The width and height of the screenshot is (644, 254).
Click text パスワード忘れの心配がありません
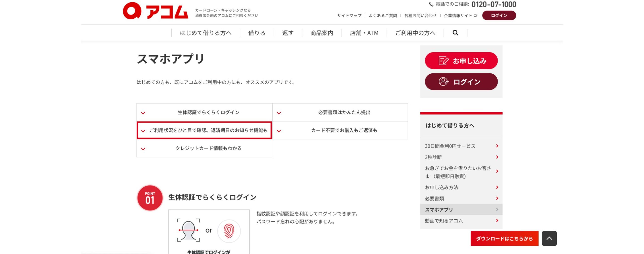(x=296, y=222)
